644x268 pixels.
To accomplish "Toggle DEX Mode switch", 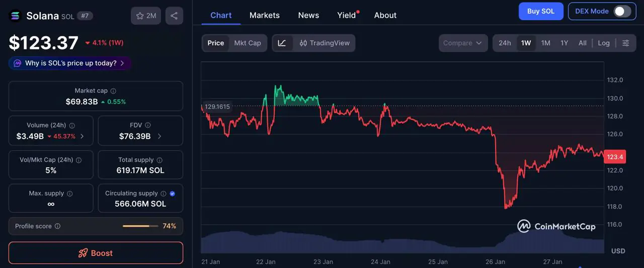I will pyautogui.click(x=622, y=11).
